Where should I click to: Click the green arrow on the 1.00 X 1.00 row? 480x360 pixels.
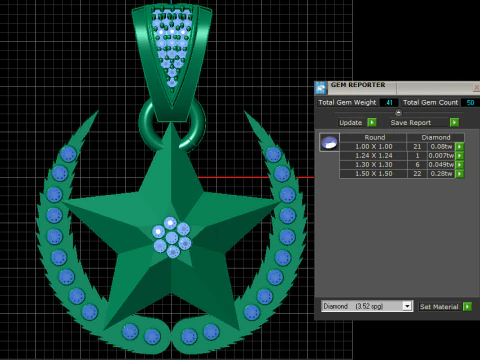pyautogui.click(x=460, y=146)
